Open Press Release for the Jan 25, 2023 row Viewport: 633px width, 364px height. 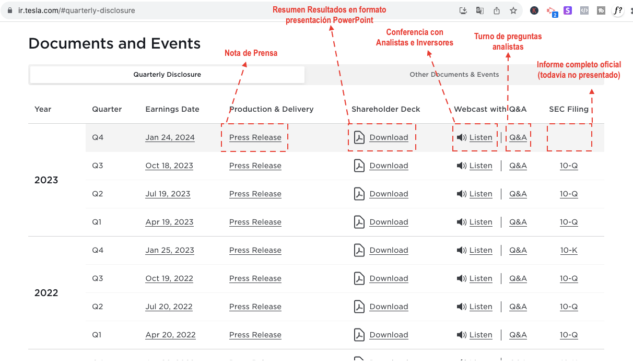pyautogui.click(x=255, y=250)
